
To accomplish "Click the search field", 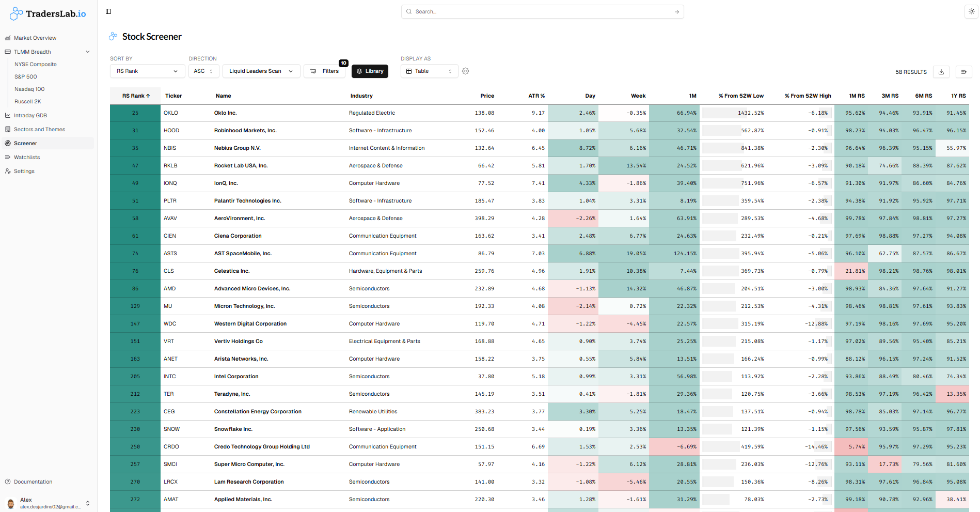I will click(542, 11).
